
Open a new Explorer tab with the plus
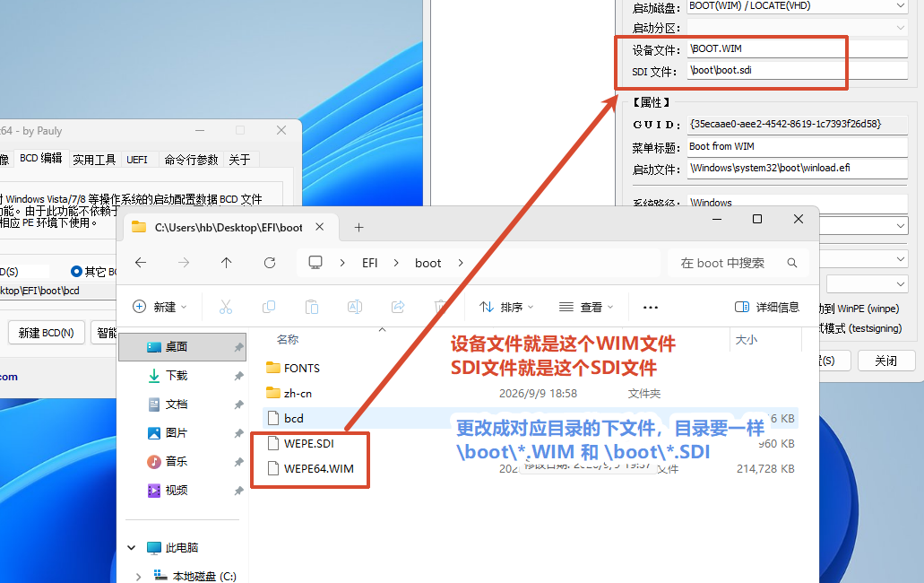(358, 227)
